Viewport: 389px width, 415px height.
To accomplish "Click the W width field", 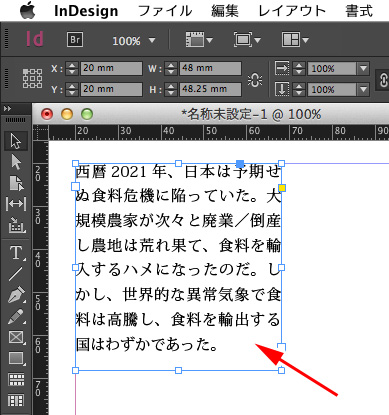I will click(x=210, y=68).
